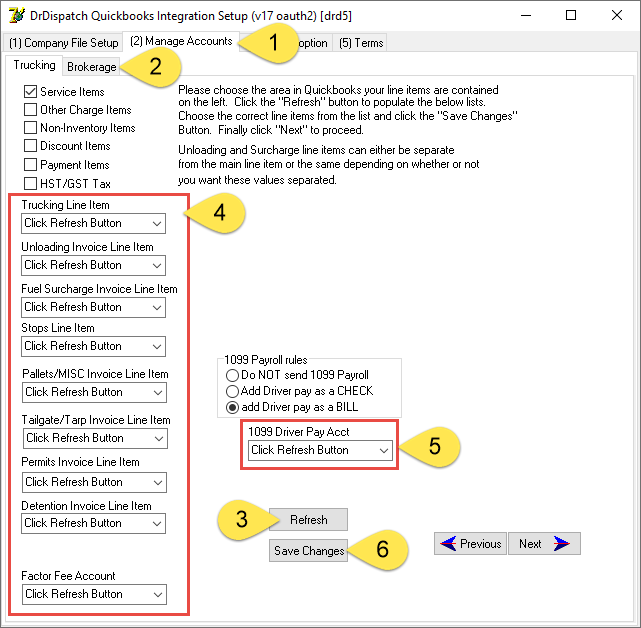641x628 pixels.
Task: Click the 'Stops Line Item' label
Action: pos(58,328)
